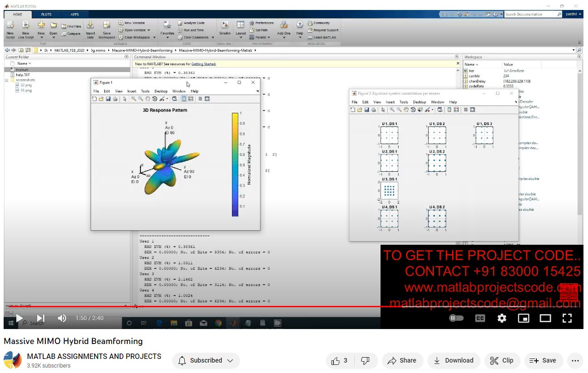Toggle Insert Legend button in Figure 1 toolbar
Screen dimensions: 588x373
pos(191,99)
